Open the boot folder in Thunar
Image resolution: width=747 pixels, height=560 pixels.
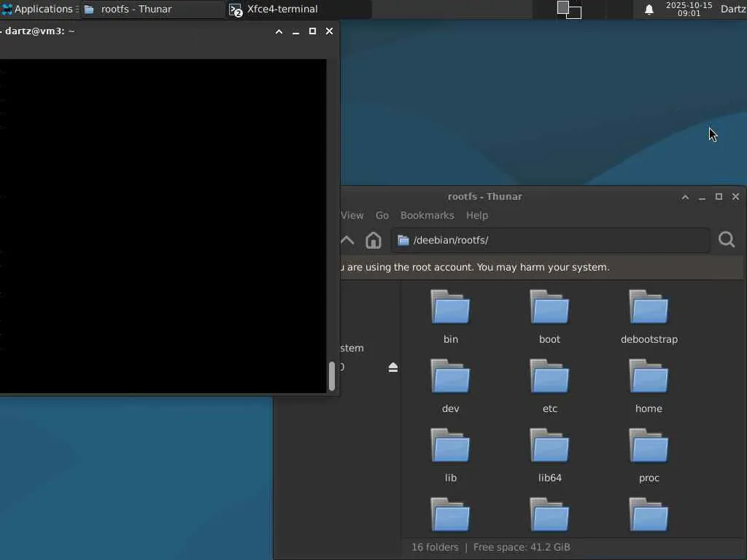tap(549, 316)
